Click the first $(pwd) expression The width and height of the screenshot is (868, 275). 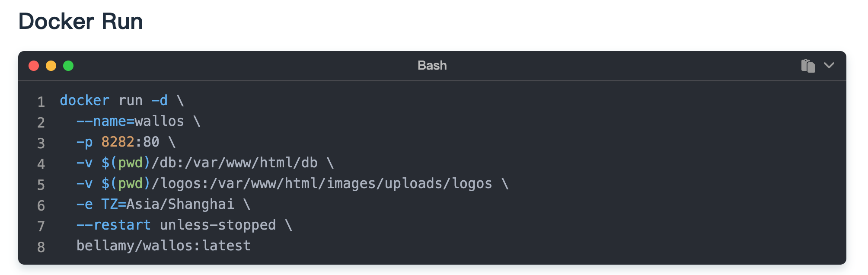point(126,163)
